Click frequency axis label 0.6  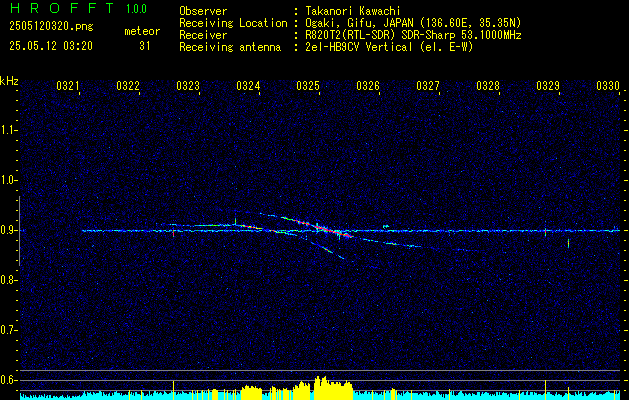point(8,380)
